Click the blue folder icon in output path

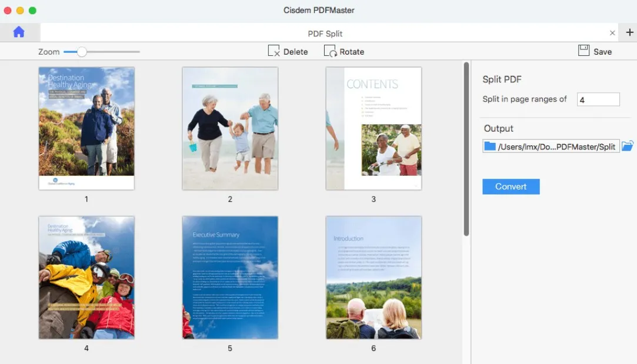pyautogui.click(x=490, y=146)
